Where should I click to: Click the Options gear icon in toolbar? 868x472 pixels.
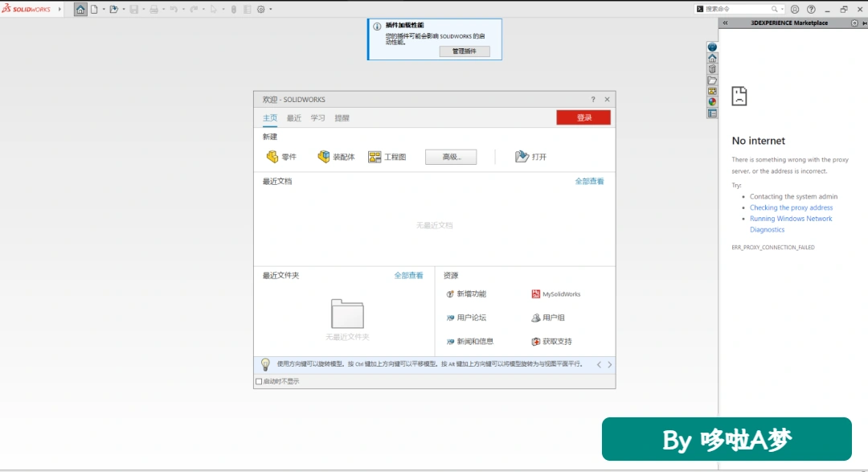(260, 10)
